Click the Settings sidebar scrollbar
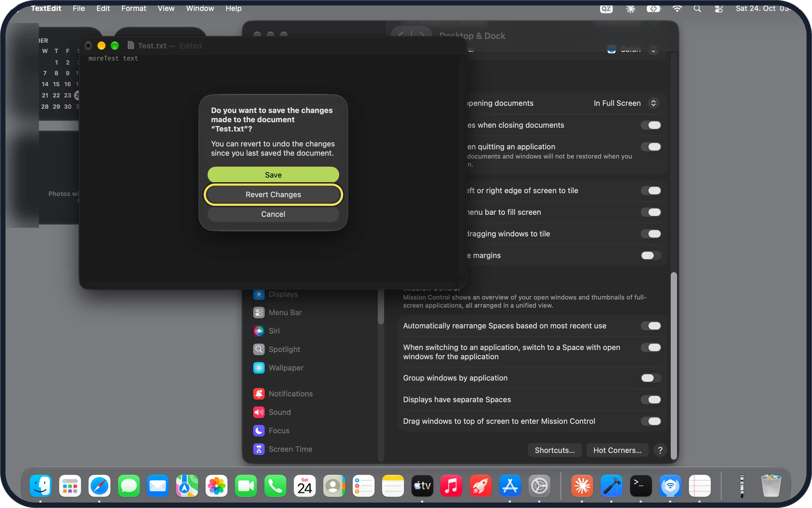 pyautogui.click(x=381, y=307)
